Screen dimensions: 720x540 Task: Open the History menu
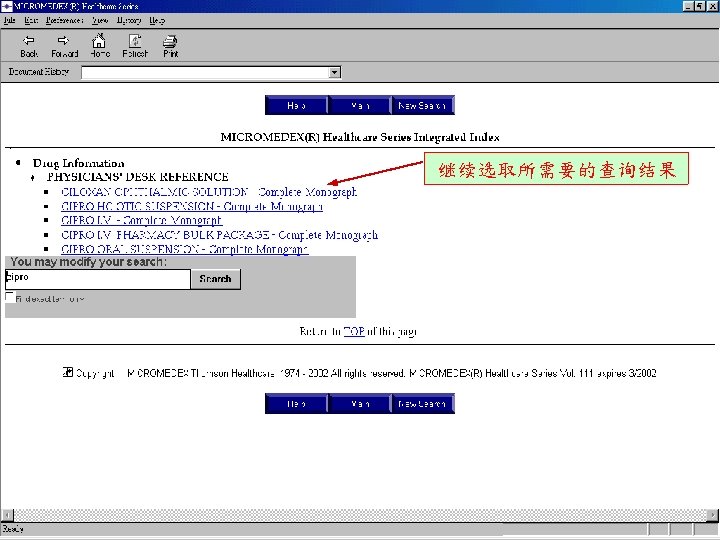[x=129, y=21]
